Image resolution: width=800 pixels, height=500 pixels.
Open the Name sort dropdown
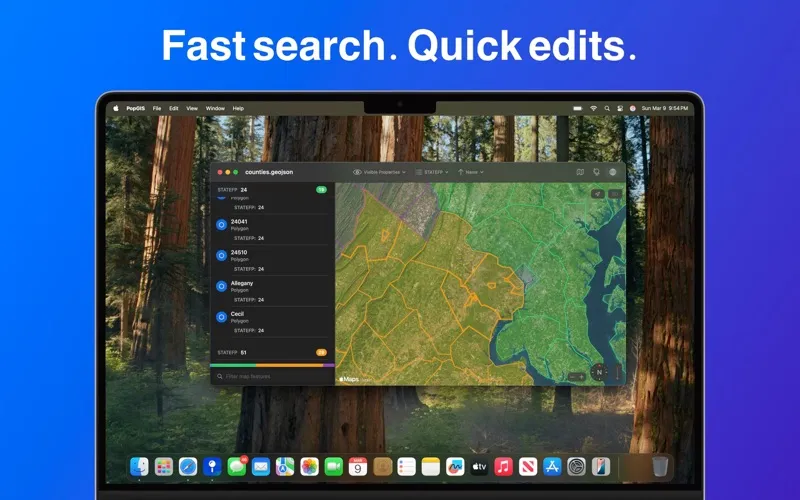[470, 172]
